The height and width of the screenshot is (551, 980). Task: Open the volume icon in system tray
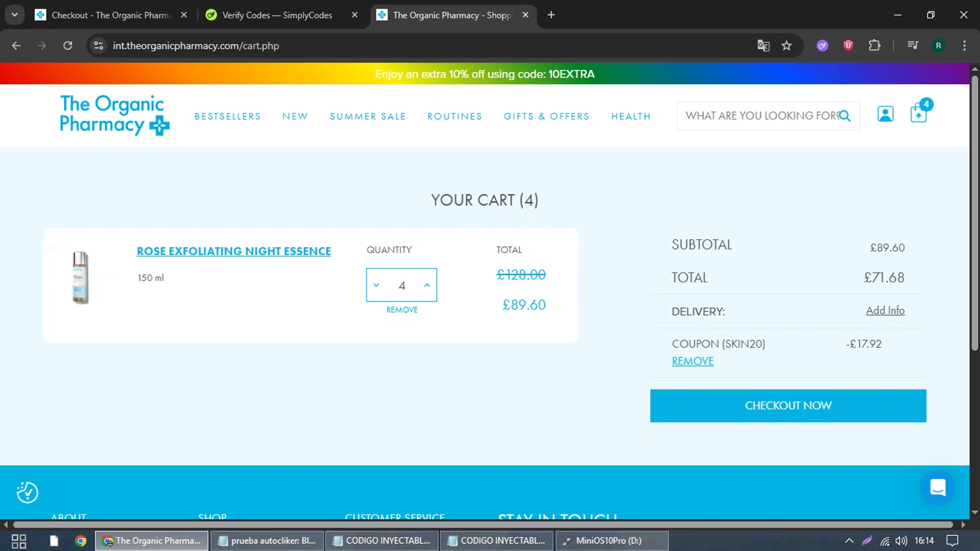(902, 541)
